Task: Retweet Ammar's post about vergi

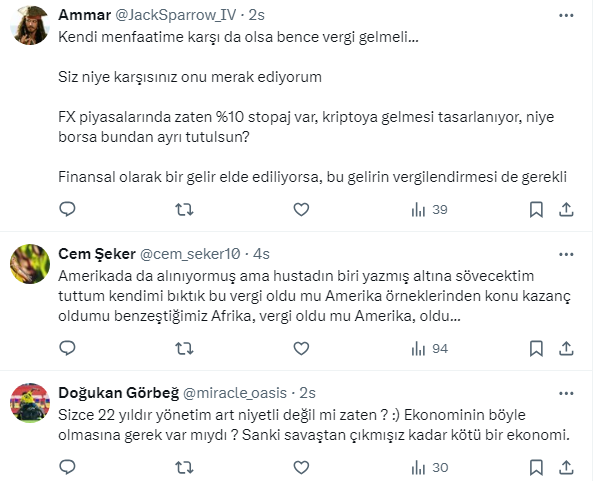Action: click(185, 210)
